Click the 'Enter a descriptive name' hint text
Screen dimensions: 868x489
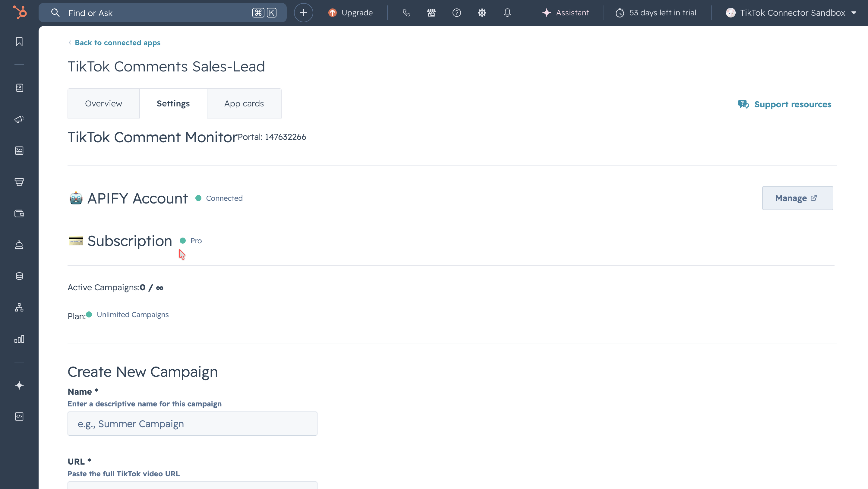coord(144,404)
